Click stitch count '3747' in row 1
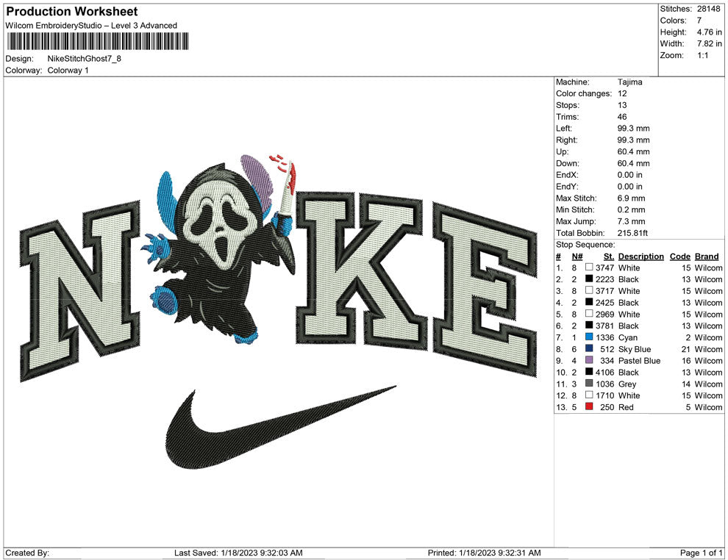The image size is (728, 560). coord(605,268)
